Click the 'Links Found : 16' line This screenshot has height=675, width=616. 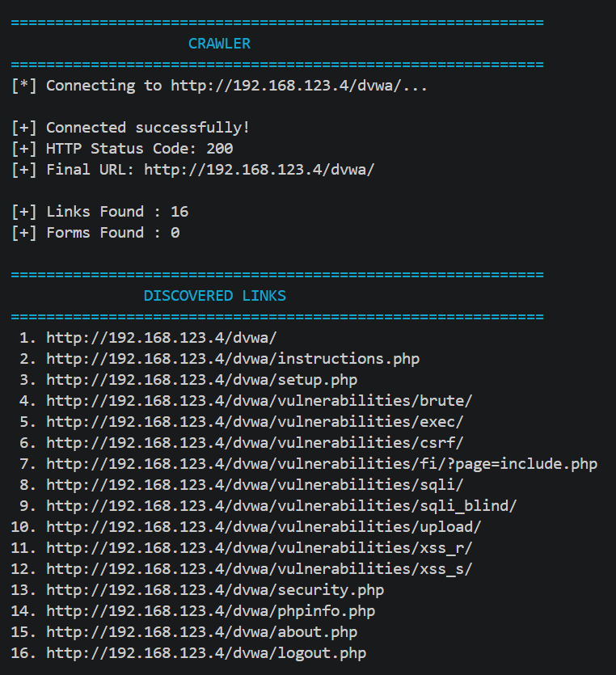coord(100,212)
